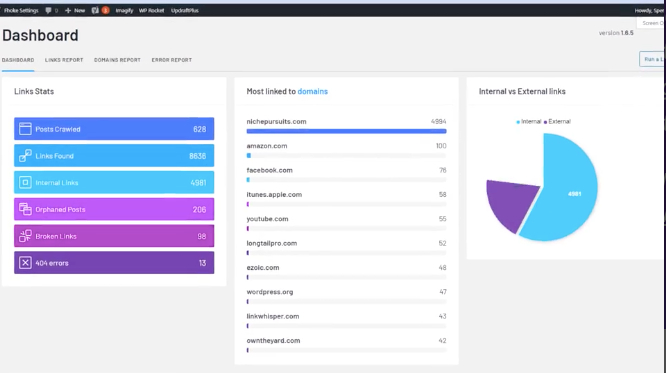The height and width of the screenshot is (373, 666).
Task: Click the Orphaned Posts 206 count
Action: (199, 209)
